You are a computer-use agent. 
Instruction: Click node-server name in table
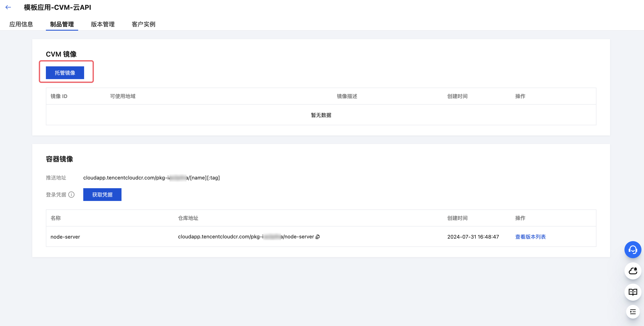pos(65,237)
